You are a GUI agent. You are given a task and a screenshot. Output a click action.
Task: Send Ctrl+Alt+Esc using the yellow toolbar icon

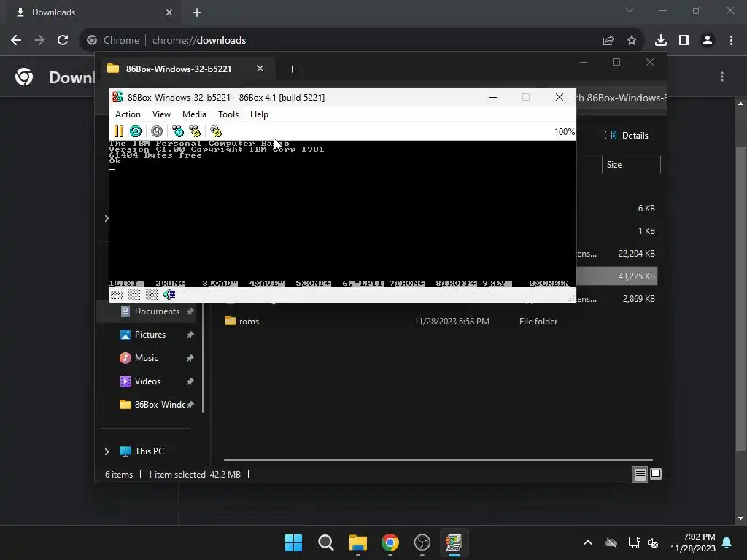pyautogui.click(x=195, y=131)
